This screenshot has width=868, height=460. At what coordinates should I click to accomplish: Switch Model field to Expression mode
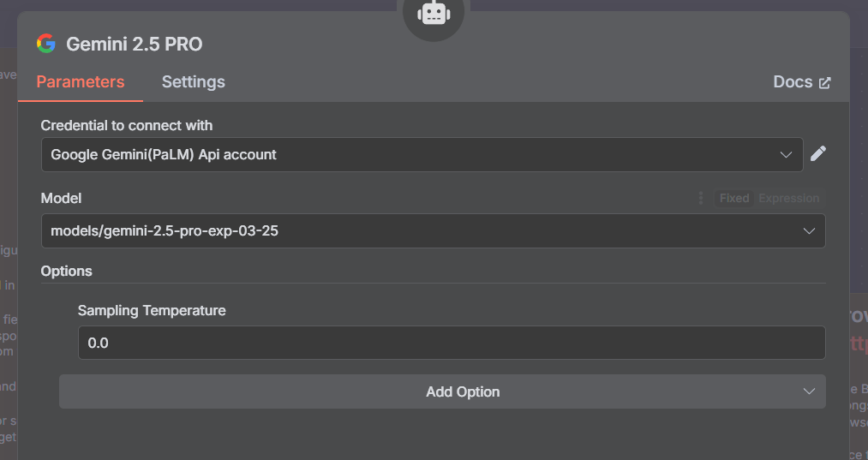[788, 198]
